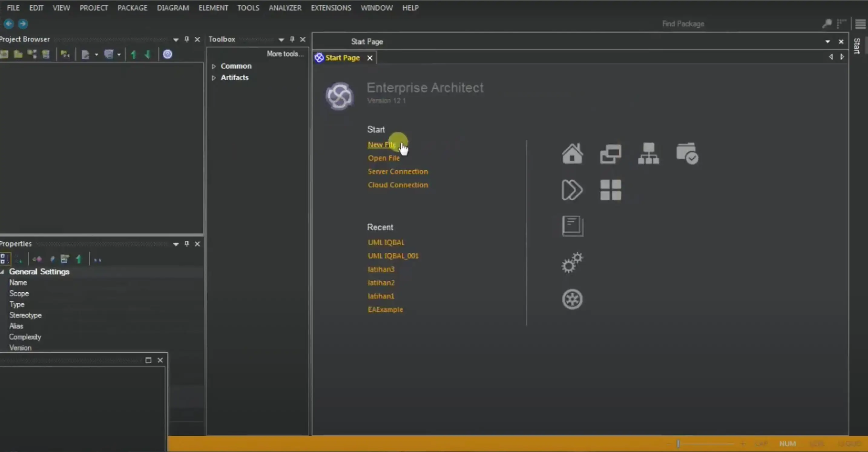This screenshot has width=868, height=452.
Task: Click the Cloud Connection link
Action: click(x=398, y=185)
